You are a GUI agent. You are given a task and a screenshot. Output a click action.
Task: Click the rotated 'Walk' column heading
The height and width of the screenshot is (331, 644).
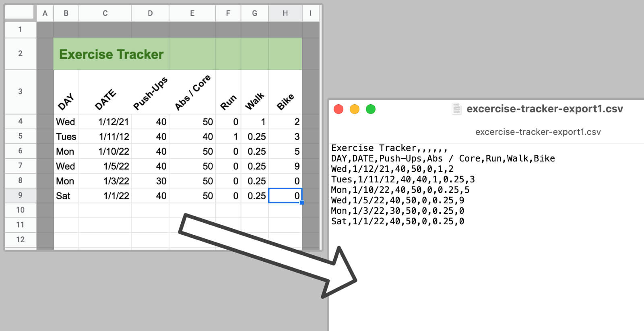point(255,101)
